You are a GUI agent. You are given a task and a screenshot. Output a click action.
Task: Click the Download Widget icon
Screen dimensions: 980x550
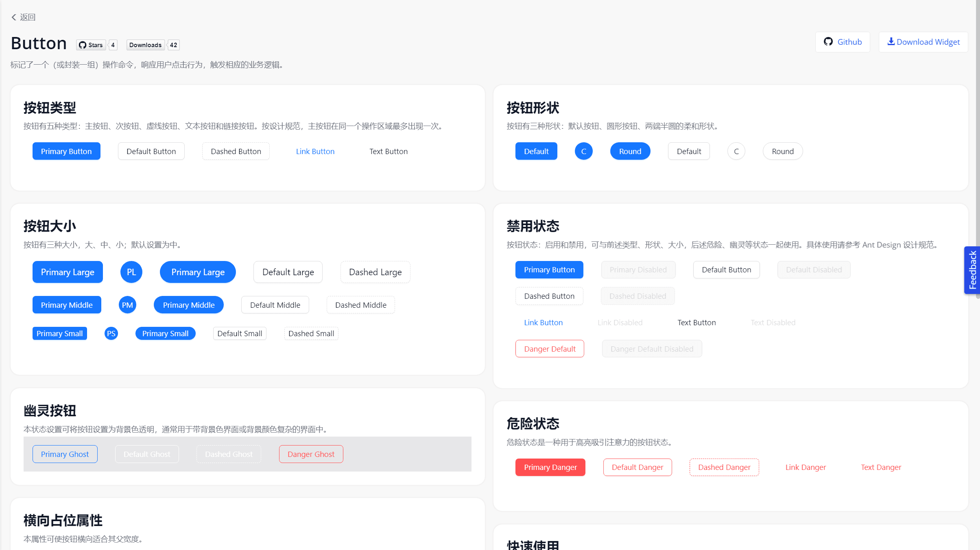891,41
